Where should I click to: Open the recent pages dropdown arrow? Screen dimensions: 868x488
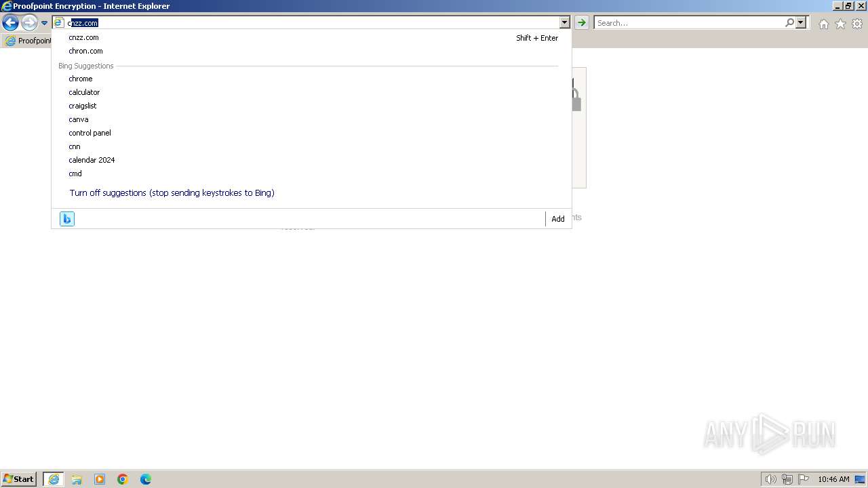coord(44,23)
